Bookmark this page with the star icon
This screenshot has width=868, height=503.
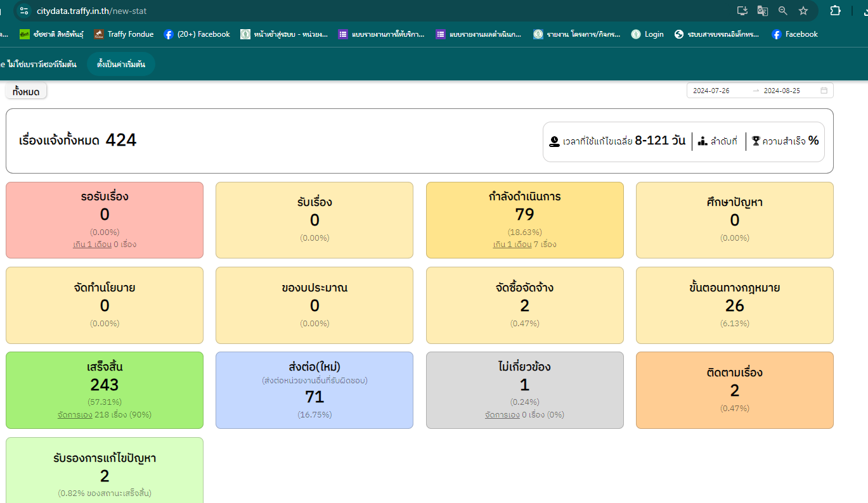(x=803, y=11)
